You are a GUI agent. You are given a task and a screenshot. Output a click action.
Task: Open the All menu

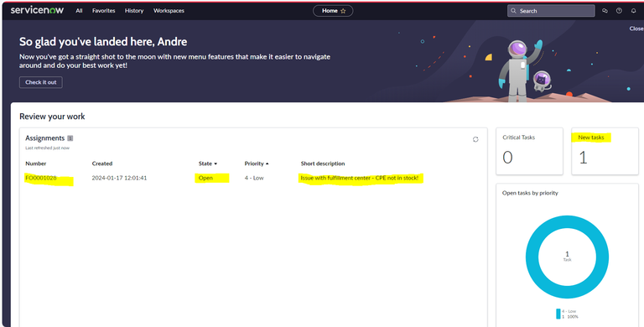pyautogui.click(x=79, y=11)
